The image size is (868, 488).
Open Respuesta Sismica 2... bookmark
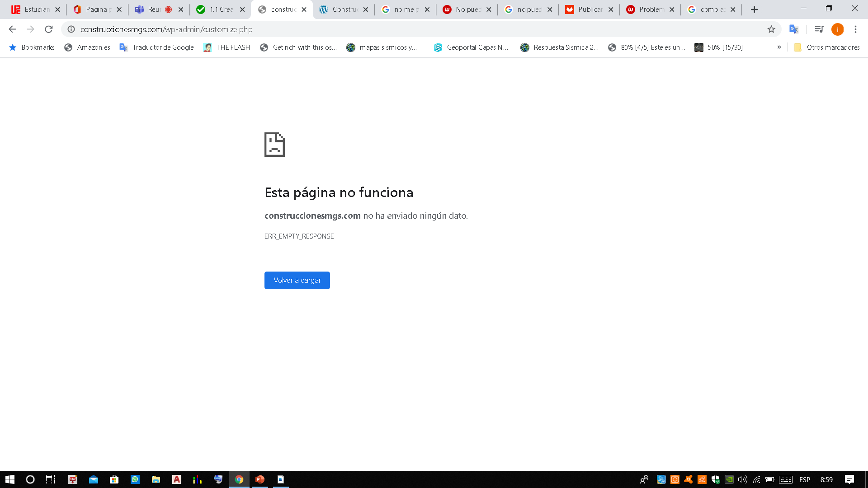point(559,47)
